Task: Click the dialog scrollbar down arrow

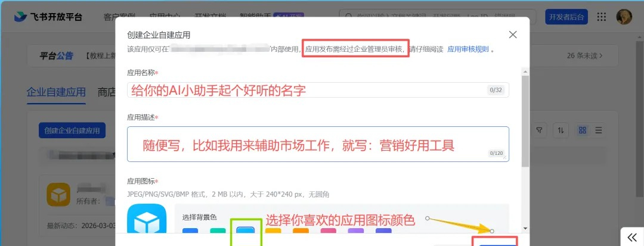Action: (x=525, y=228)
